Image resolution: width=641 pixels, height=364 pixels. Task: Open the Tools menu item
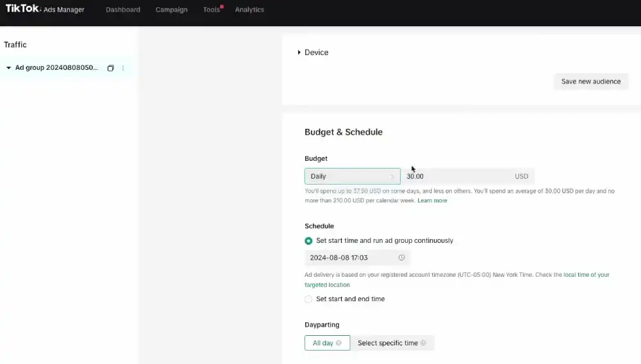[212, 10]
